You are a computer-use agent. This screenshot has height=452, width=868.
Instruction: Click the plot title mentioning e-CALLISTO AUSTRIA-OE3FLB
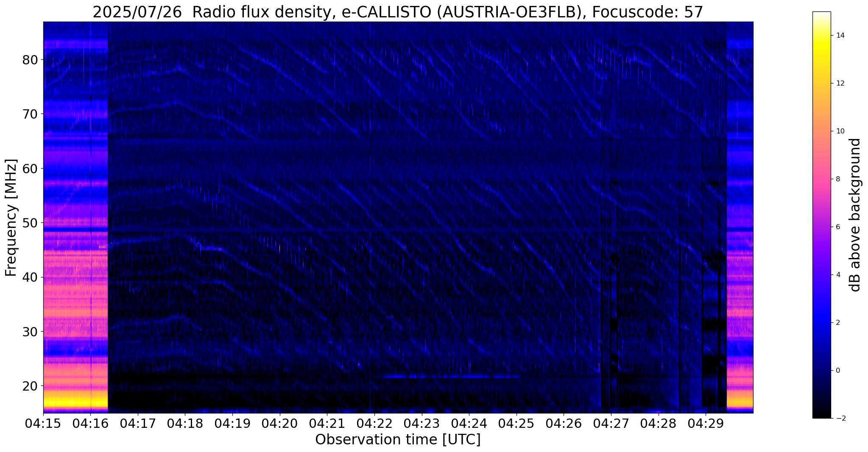click(398, 12)
